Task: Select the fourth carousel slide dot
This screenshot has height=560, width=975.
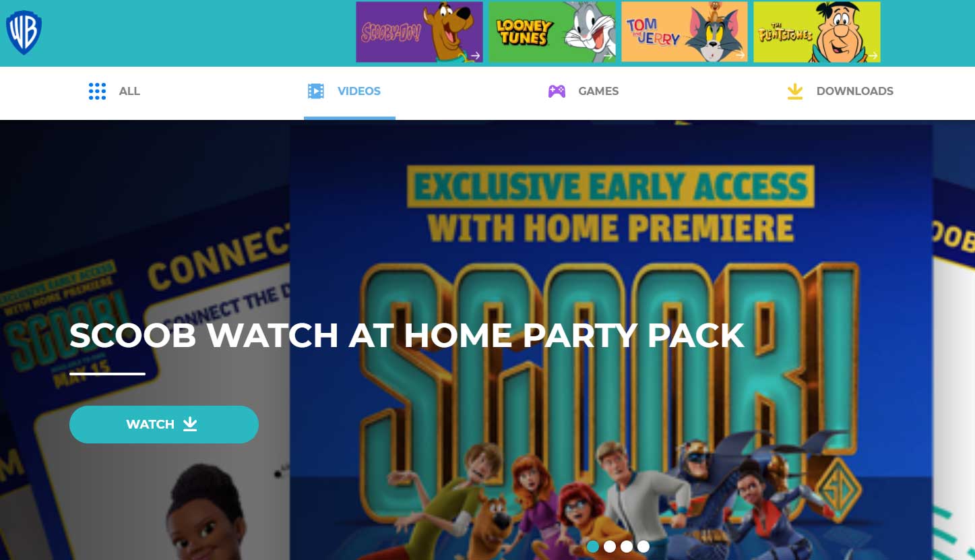Action: 643,547
